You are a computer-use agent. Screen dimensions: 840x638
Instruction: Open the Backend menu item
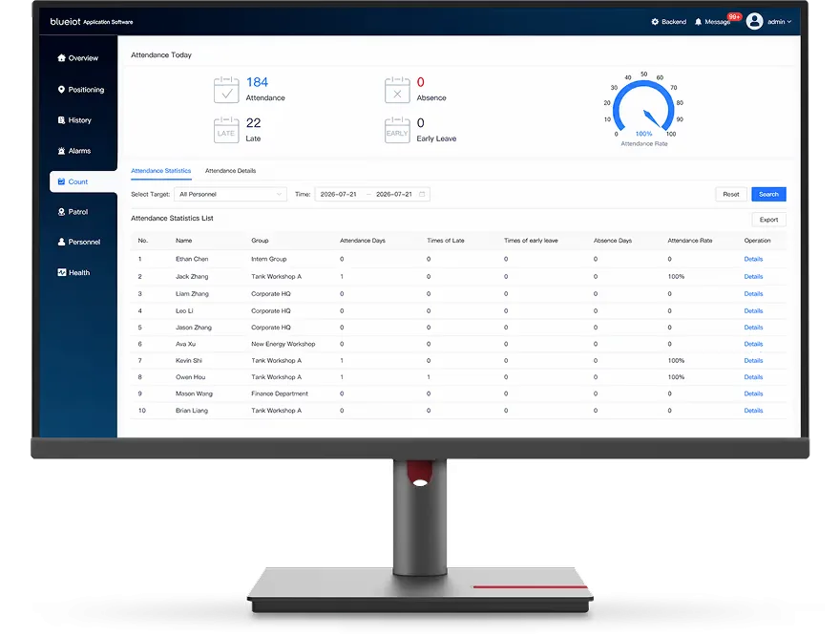[668, 22]
